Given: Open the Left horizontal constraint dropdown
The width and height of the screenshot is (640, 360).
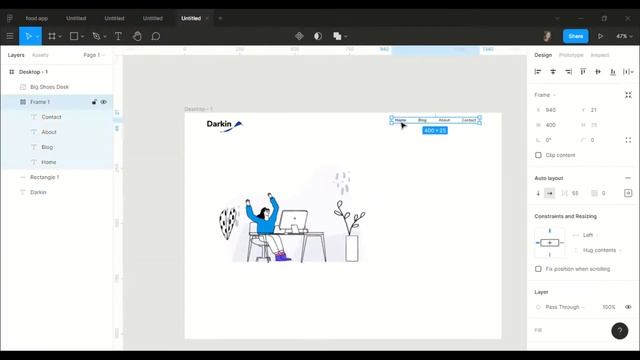Looking at the screenshot, I should click(x=590, y=235).
